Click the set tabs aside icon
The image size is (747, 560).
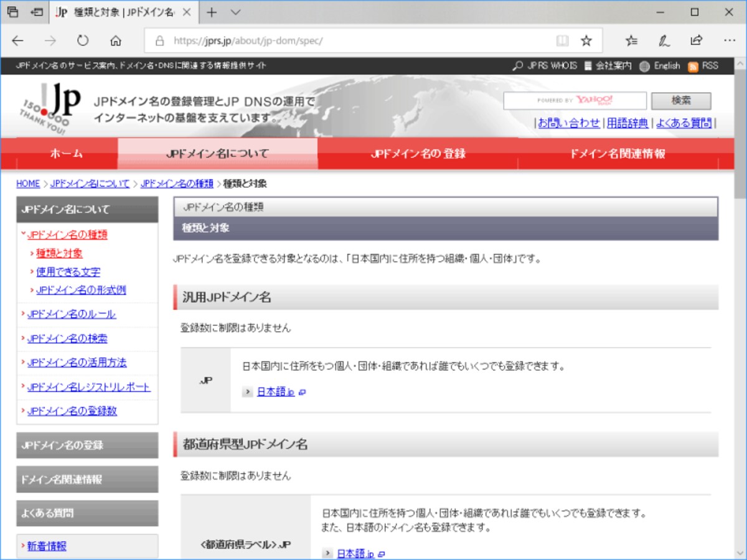tap(37, 12)
